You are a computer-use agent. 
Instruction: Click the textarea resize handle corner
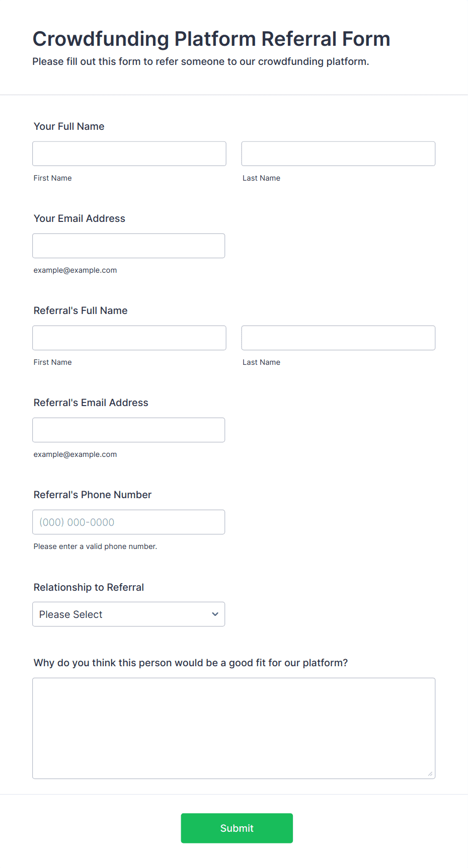point(430,774)
